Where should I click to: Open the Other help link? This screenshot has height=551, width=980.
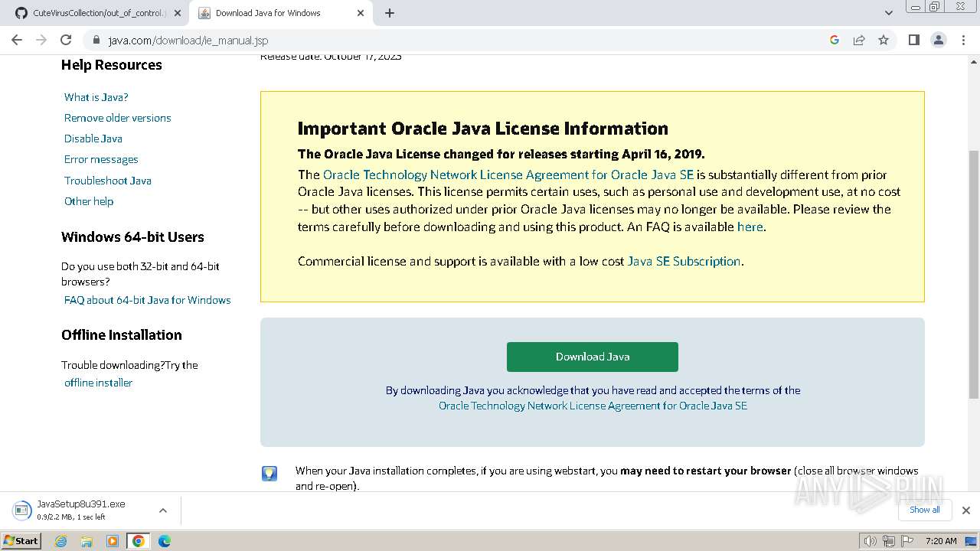pyautogui.click(x=89, y=201)
